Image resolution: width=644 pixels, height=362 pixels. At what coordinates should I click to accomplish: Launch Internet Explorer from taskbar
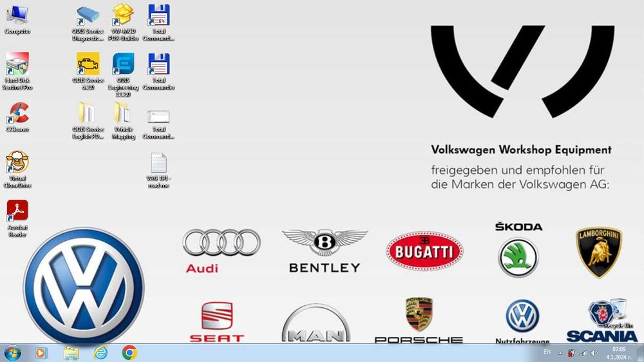100,353
